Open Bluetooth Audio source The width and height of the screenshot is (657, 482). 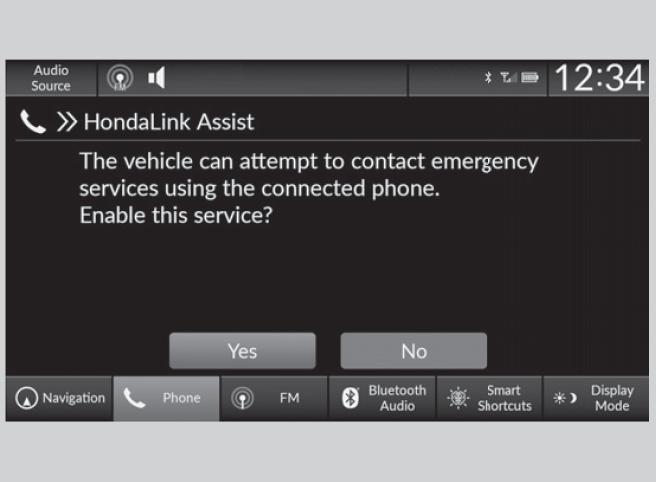tap(382, 398)
